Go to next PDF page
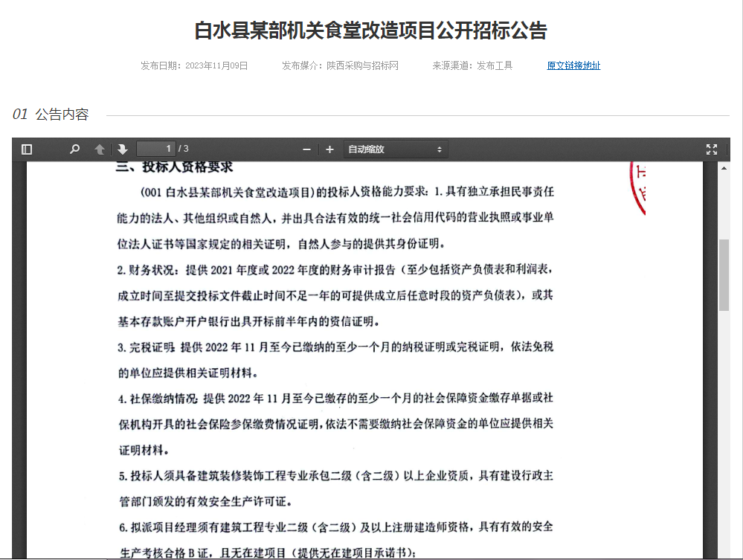743x560 pixels. pos(122,149)
